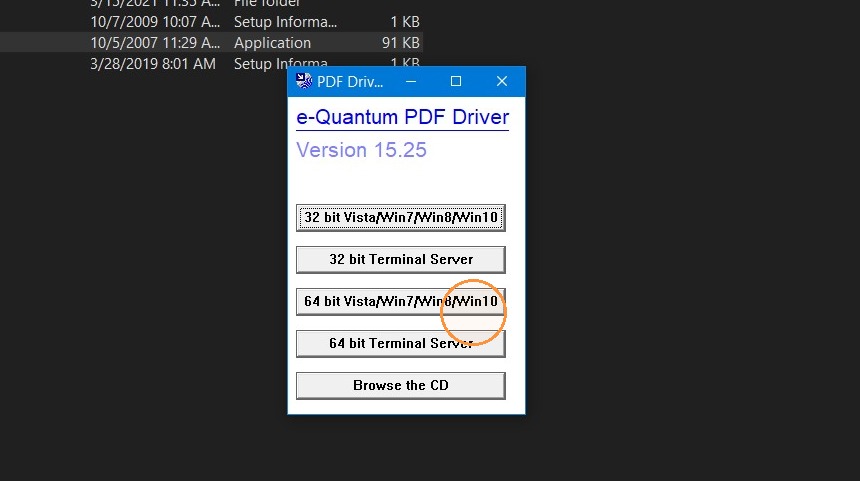Select 64 bit Vista/Win7/Win8/Win10 driver

click(x=400, y=302)
